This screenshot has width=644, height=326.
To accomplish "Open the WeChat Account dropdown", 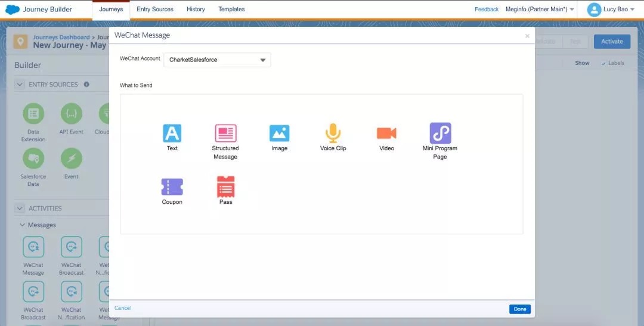I will click(217, 60).
